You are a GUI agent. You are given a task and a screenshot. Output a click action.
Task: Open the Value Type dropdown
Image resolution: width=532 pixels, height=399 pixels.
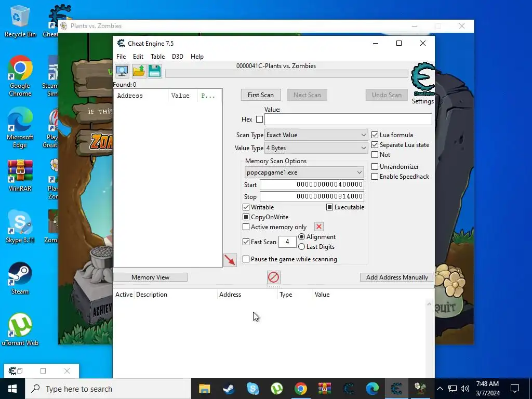tap(316, 148)
